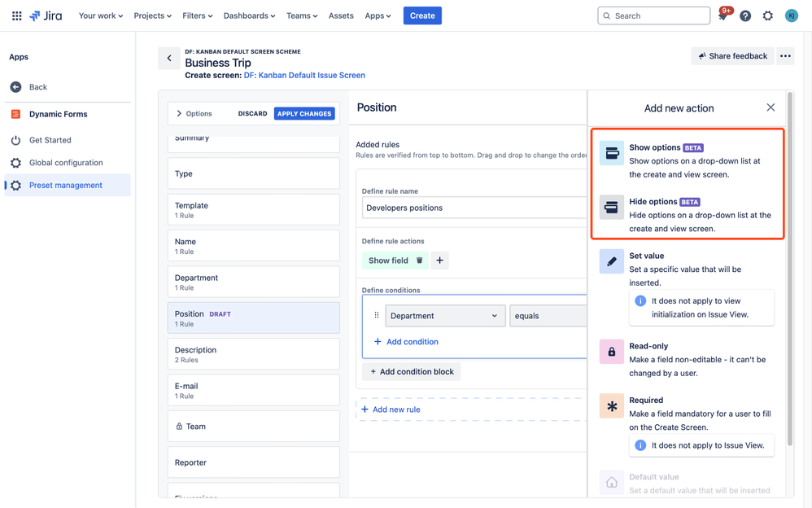Click the Add new action panel scrollbar
This screenshot has width=812, height=508.
tap(790, 269)
